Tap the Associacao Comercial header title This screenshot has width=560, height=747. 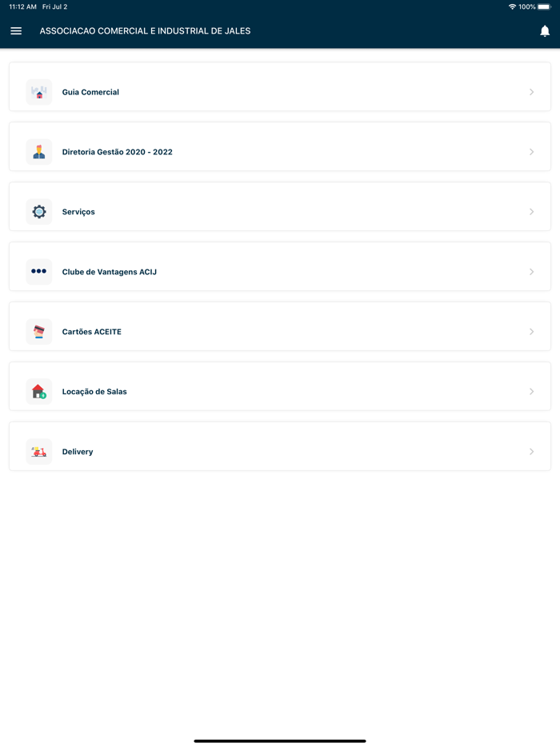pos(145,31)
